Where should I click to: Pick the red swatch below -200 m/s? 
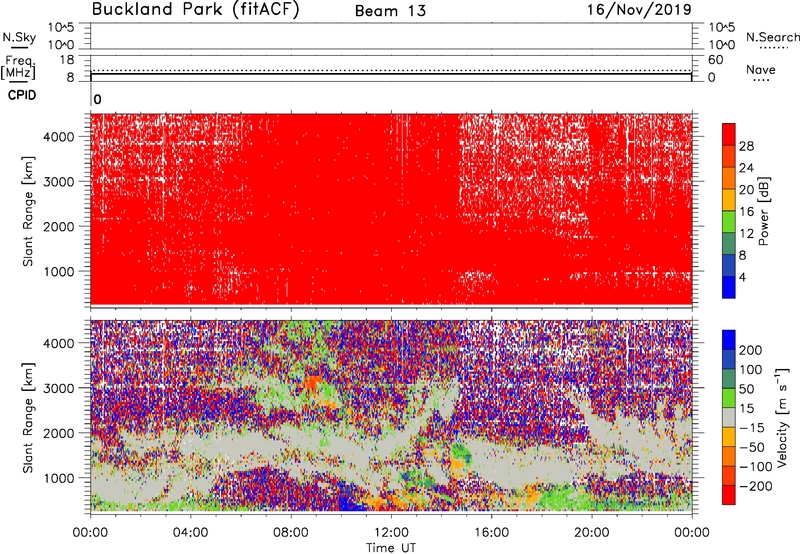point(729,495)
